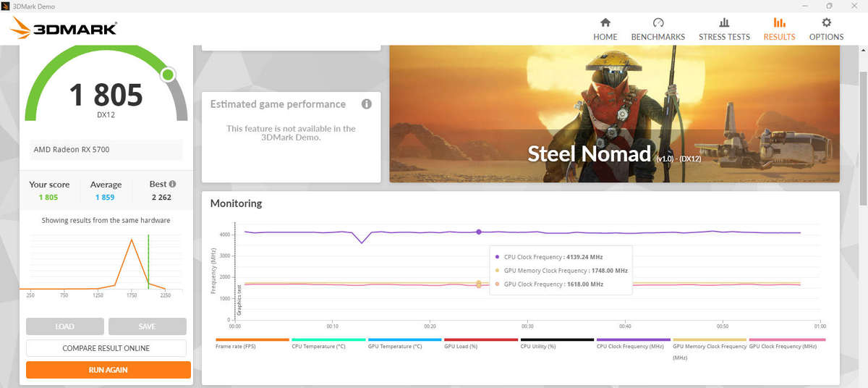Click the Results bar chart icon
The height and width of the screenshot is (388, 868).
point(779,23)
